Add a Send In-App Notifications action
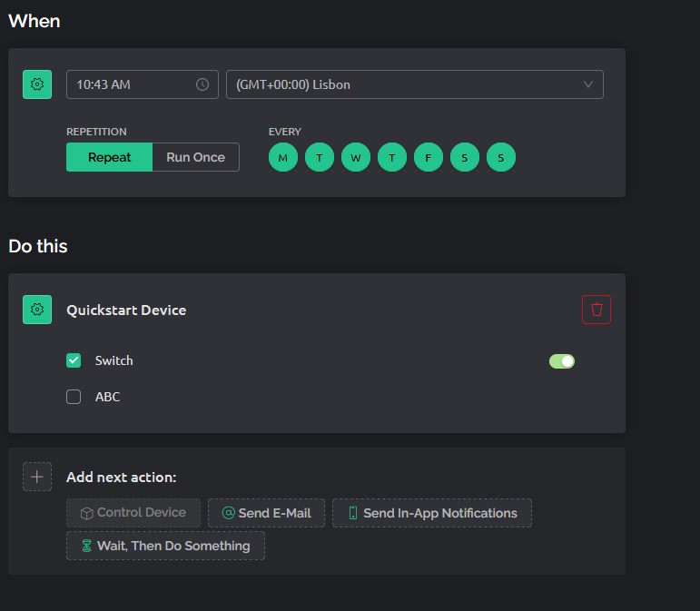The width and height of the screenshot is (700, 611). coord(431,513)
